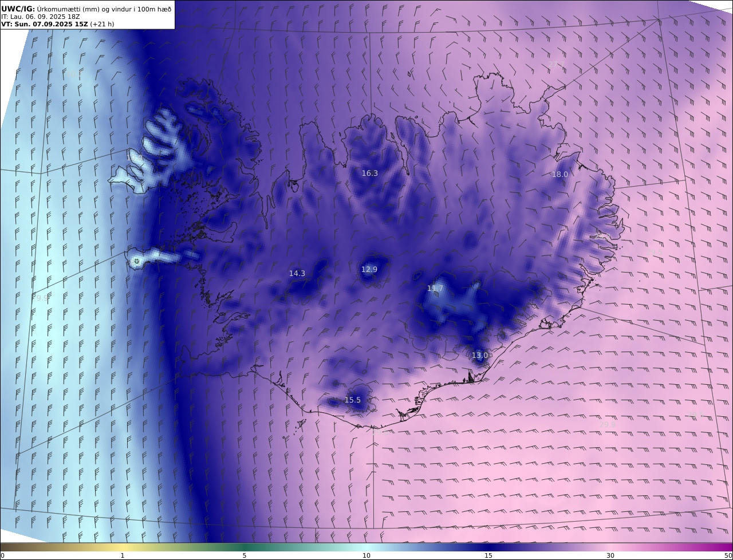Click the 0 tick on the color scale

pyautogui.click(x=2, y=555)
